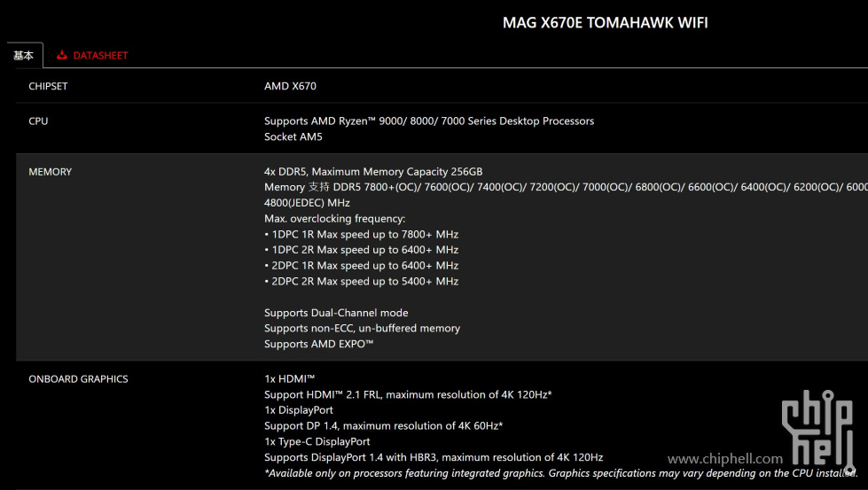Click the 2DPC 2R 5400+ MHz line

[361, 282]
